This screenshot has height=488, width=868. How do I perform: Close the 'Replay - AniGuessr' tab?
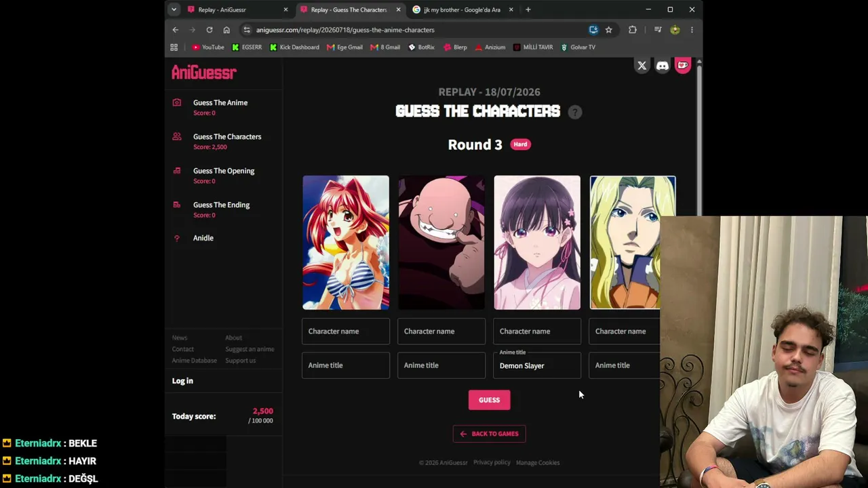(x=285, y=9)
